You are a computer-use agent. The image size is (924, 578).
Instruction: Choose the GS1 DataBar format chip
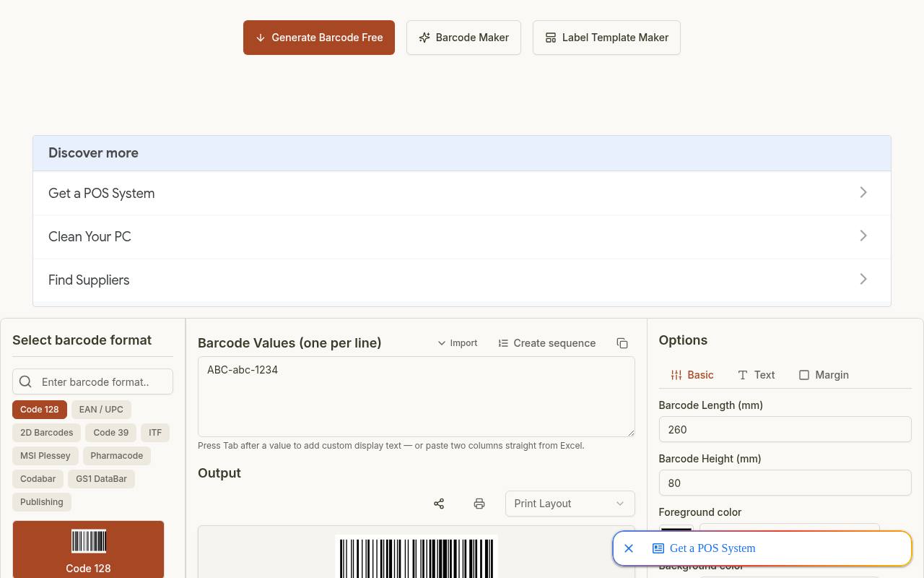coord(101,479)
